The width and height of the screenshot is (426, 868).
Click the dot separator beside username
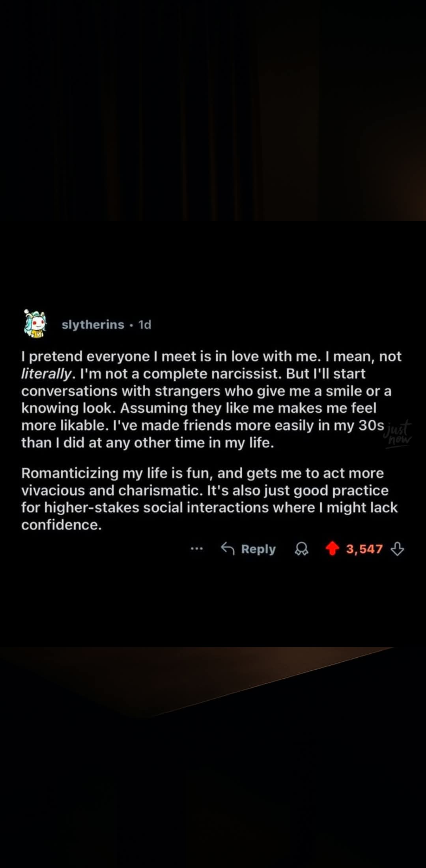point(131,325)
